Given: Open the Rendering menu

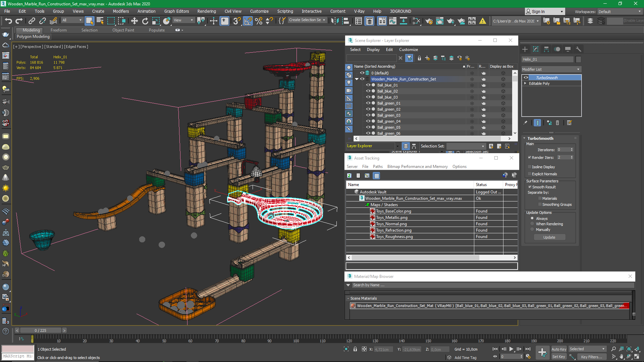Looking at the screenshot, I should click(x=207, y=11).
